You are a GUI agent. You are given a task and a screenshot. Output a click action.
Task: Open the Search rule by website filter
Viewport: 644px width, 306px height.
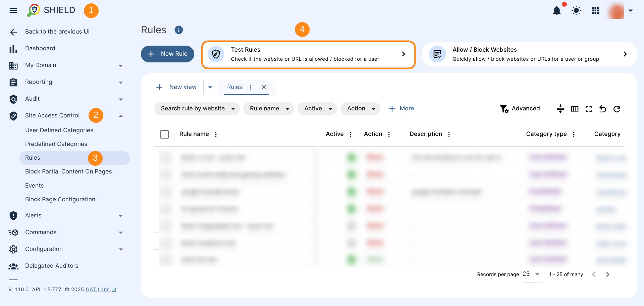[x=197, y=109]
